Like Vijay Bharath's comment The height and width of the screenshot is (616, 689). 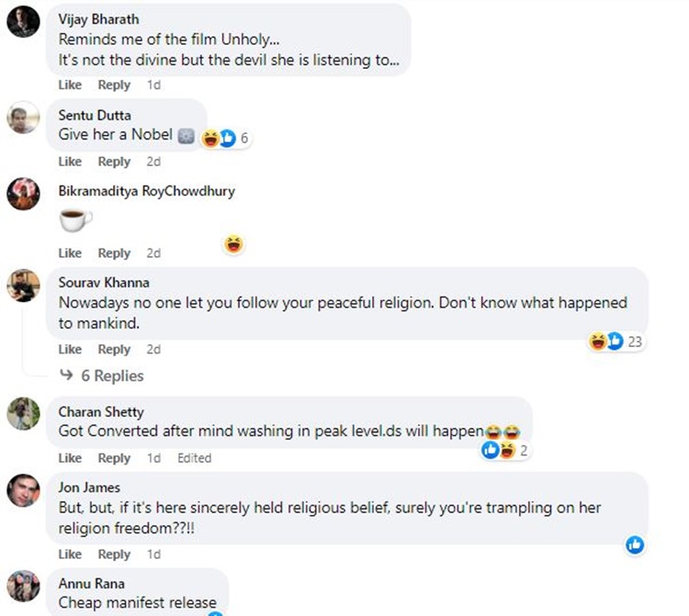point(70,84)
